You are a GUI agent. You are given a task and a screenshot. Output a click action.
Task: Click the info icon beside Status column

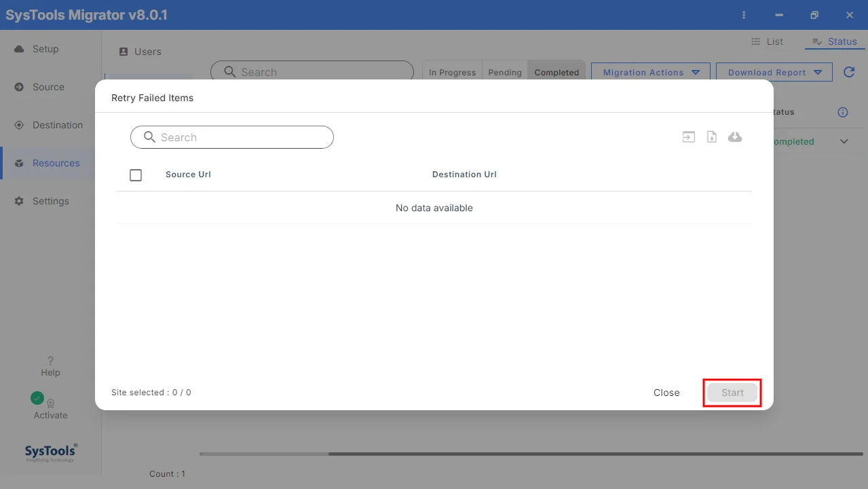[x=843, y=112]
